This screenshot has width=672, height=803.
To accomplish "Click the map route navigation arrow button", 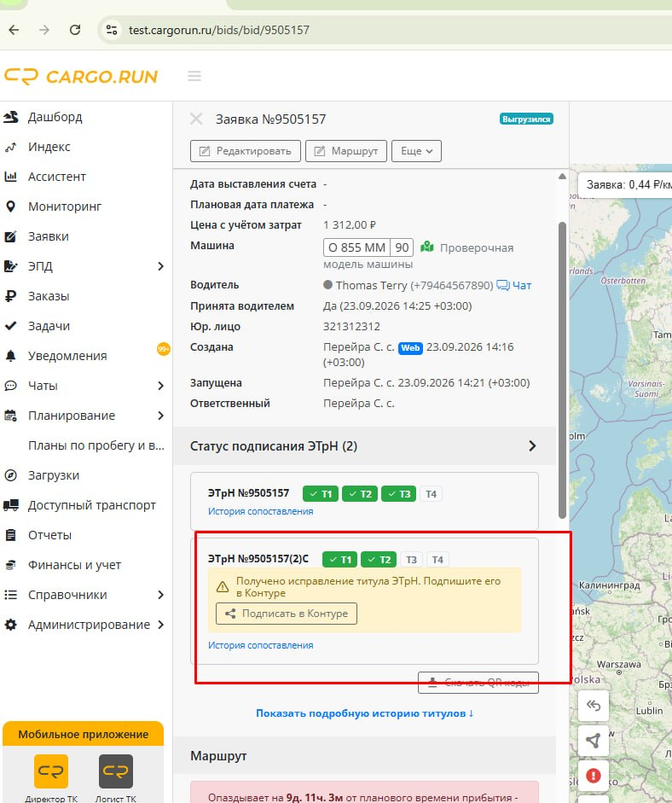I will (594, 741).
